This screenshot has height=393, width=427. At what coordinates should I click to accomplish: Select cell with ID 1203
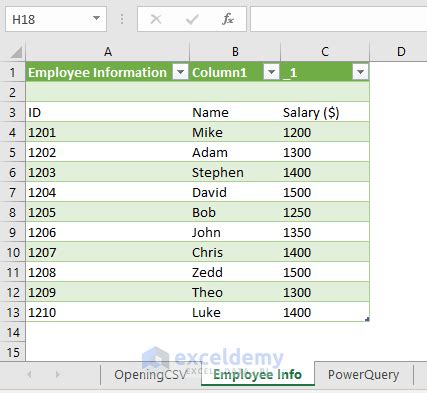pos(108,172)
